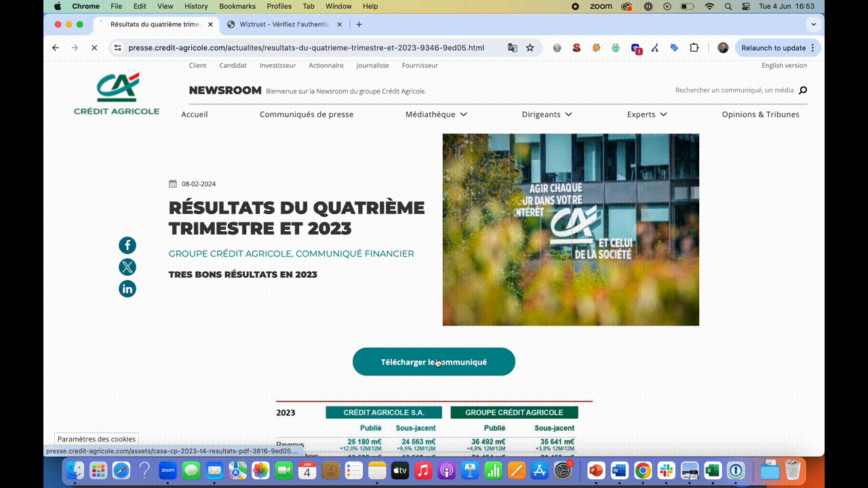Image resolution: width=868 pixels, height=488 pixels.
Task: Go to Communiqués de presse
Action: 307,115
